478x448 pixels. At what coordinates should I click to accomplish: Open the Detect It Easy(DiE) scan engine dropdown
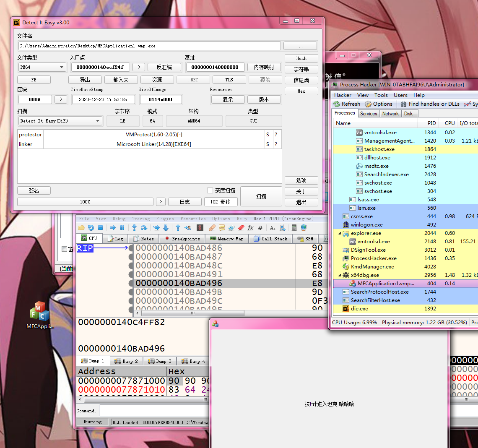60,121
